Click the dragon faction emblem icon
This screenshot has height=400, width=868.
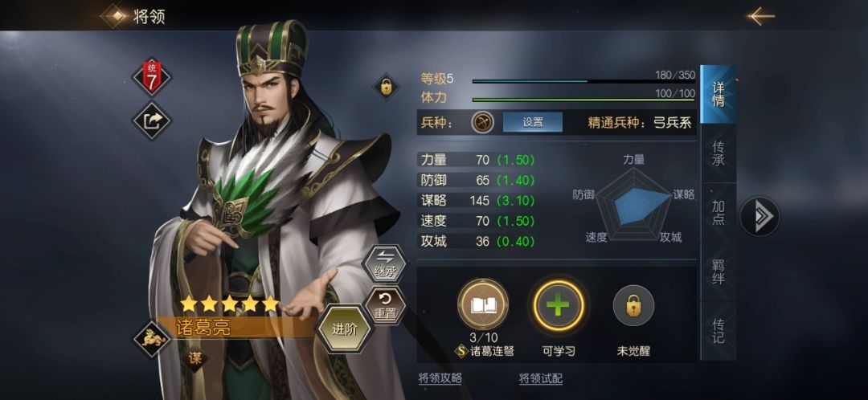(x=152, y=339)
